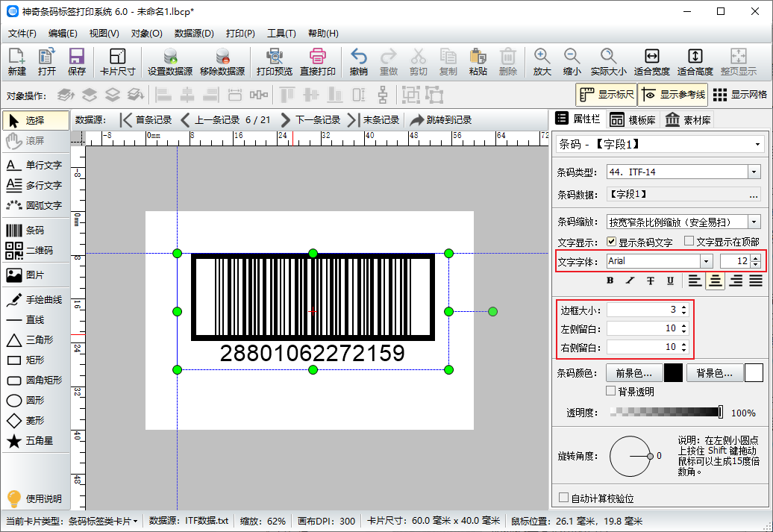Decrease the 左侧留白 left margin value
The height and width of the screenshot is (532, 773).
point(683,331)
